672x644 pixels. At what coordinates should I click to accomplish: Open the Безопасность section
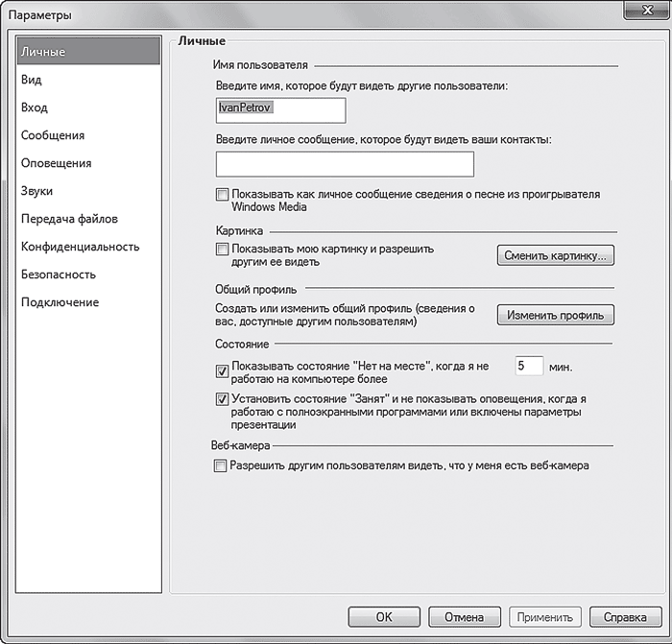[x=59, y=274]
